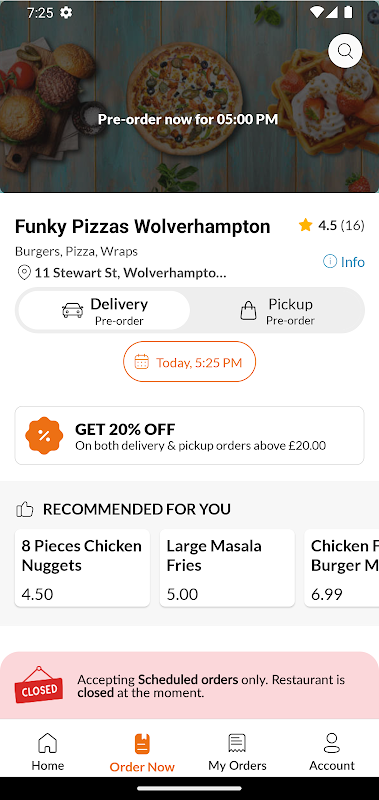
Task: Choose the Chicken Burger item card
Action: pos(342,568)
